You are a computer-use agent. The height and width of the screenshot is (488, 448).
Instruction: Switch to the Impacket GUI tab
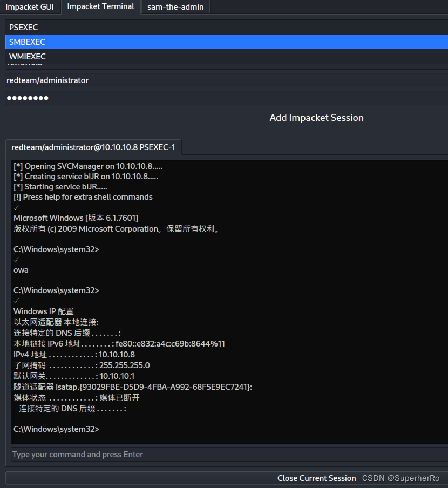click(30, 7)
